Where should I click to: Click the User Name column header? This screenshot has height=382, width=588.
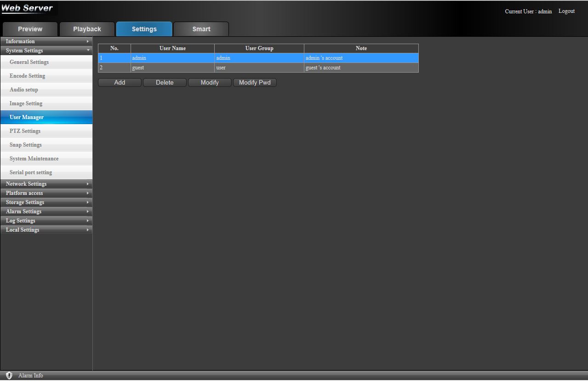(172, 48)
